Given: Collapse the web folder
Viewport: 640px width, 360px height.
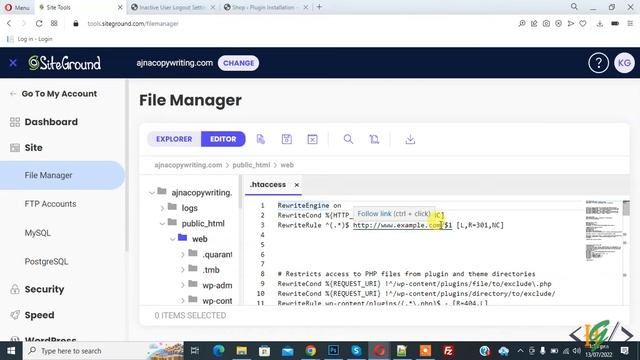Looking at the screenshot, I should click(173, 239).
